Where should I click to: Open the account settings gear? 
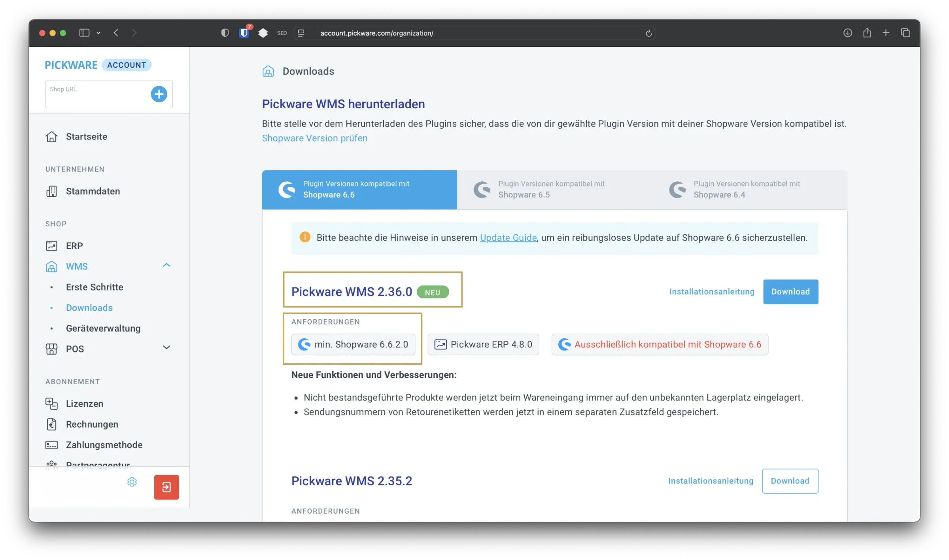132,482
